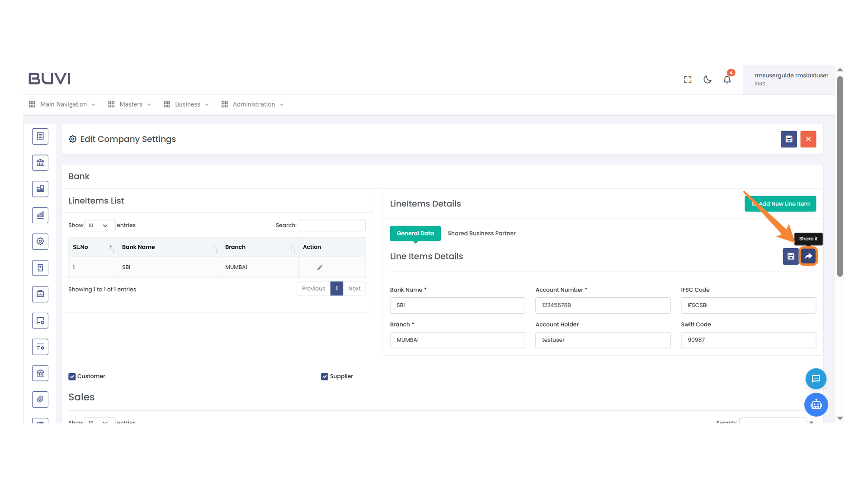
Task: Open the notifications bell
Action: pos(726,80)
